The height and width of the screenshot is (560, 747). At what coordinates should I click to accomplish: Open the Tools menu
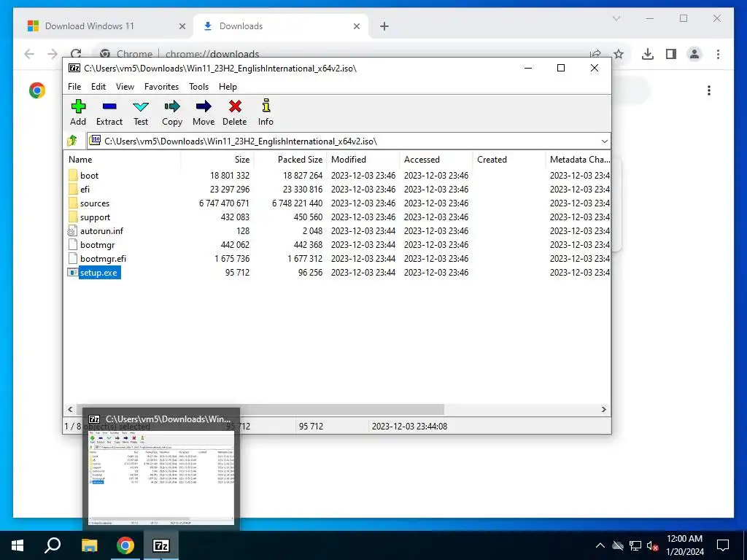click(x=198, y=87)
